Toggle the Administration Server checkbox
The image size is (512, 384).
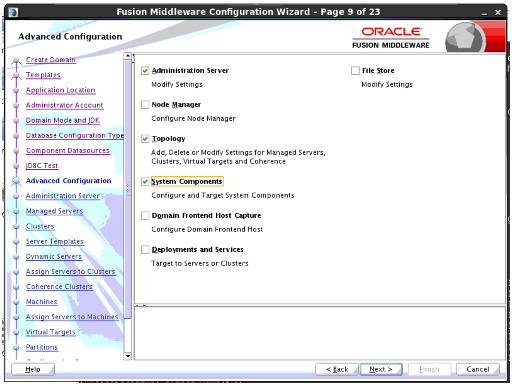[x=145, y=71]
